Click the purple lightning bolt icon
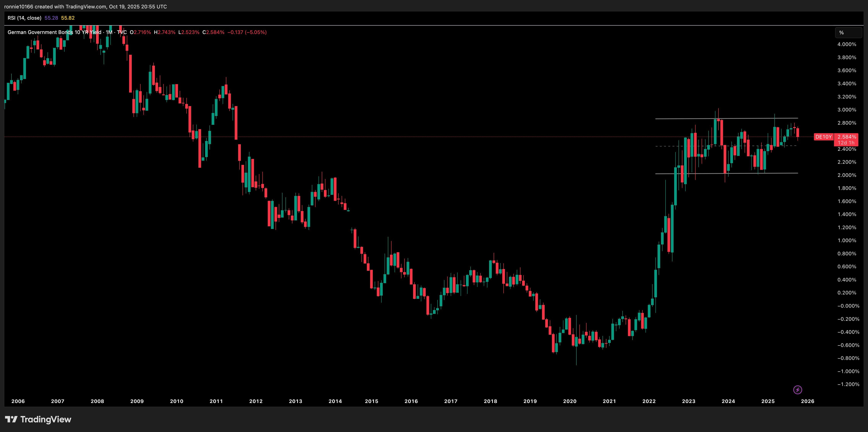This screenshot has width=868, height=432. (x=797, y=390)
